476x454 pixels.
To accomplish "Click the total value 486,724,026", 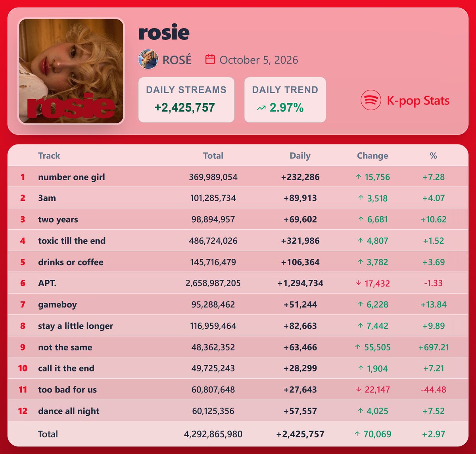I will (213, 240).
